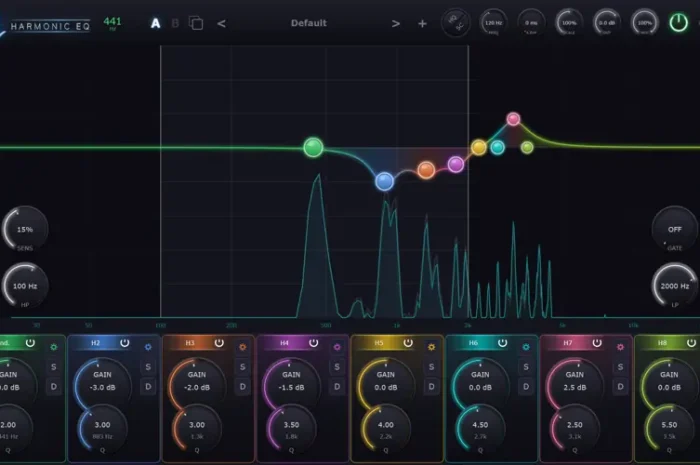Open the Default preset name menu
700x465 pixels.
pyautogui.click(x=308, y=23)
